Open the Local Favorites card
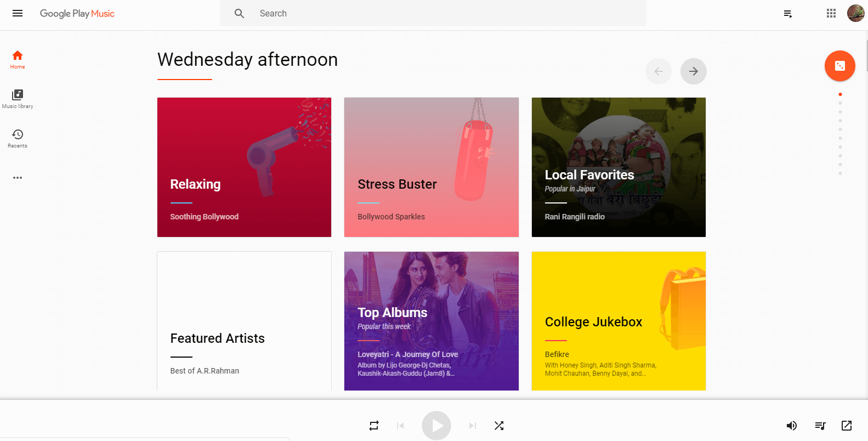Screen dimensions: 868x441 (x=619, y=167)
